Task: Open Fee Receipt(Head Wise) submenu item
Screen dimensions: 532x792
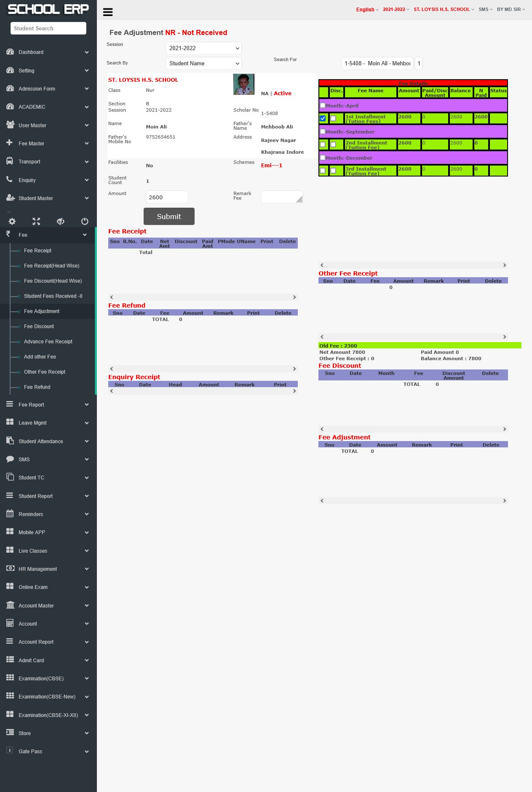Action: [x=51, y=265]
